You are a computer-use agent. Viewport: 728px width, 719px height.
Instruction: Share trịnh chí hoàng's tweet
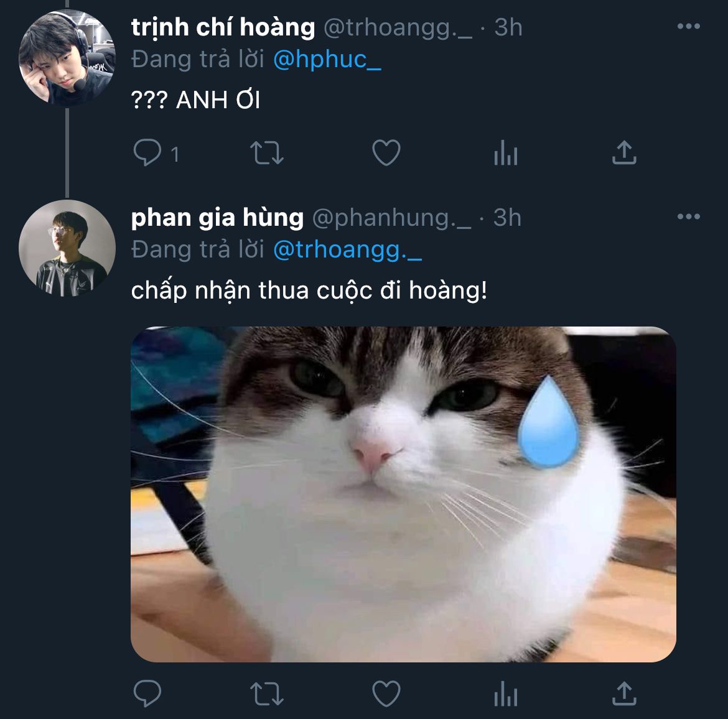click(x=624, y=153)
